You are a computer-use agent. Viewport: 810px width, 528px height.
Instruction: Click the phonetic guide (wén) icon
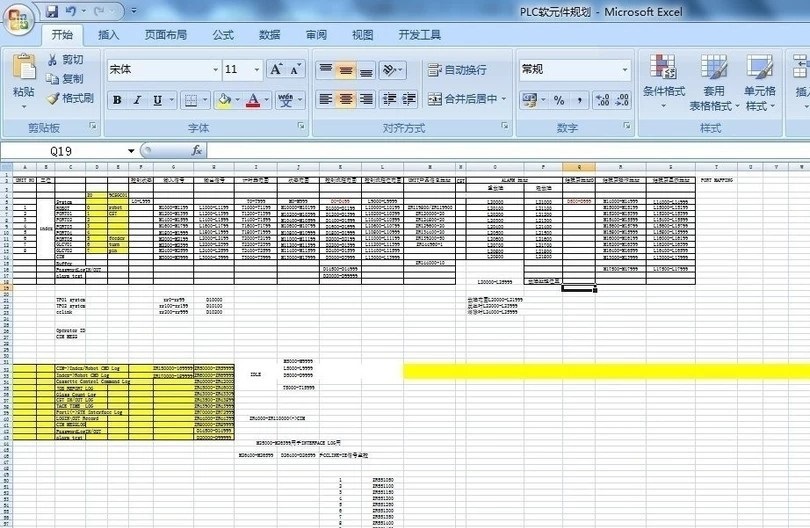[286, 100]
